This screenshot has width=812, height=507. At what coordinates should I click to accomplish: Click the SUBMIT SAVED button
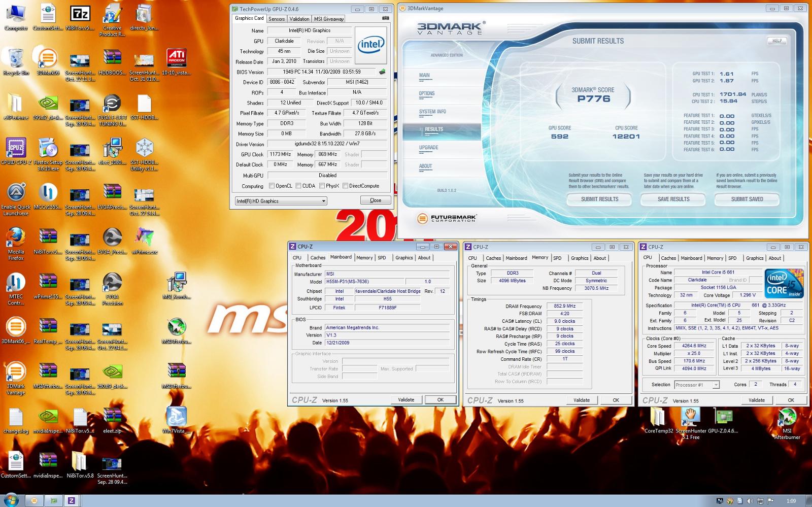tap(747, 199)
